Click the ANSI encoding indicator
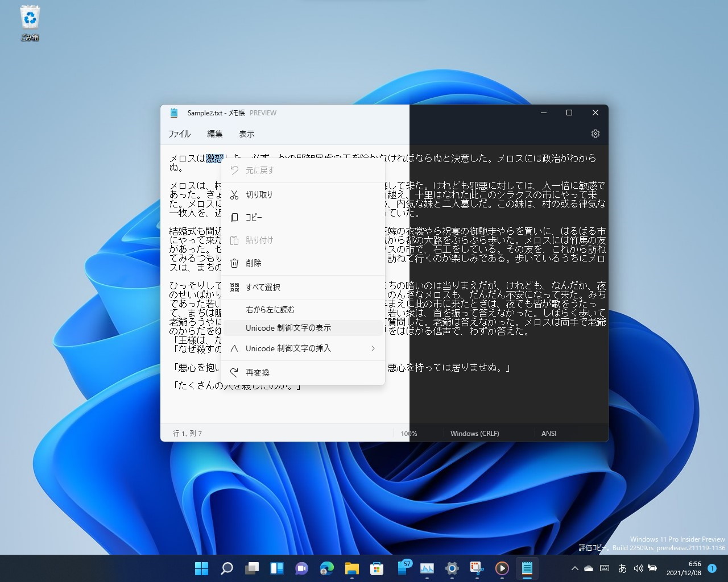The height and width of the screenshot is (582, 728). pyautogui.click(x=548, y=433)
